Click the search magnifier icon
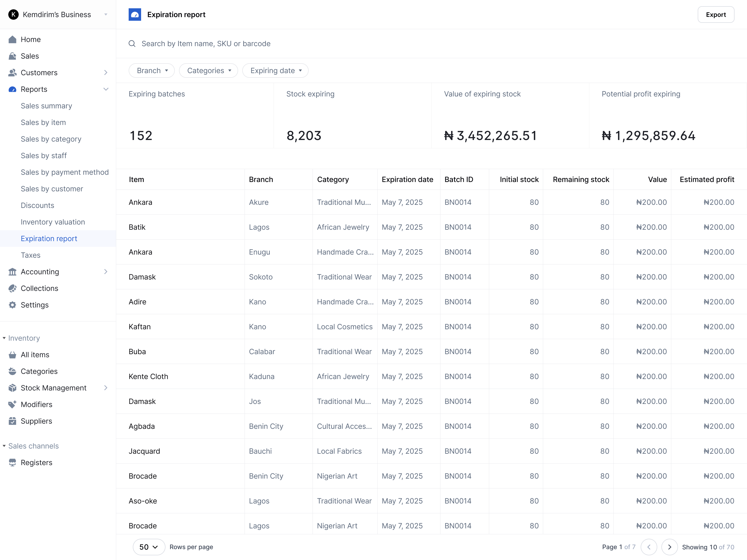The image size is (747, 560). [132, 44]
